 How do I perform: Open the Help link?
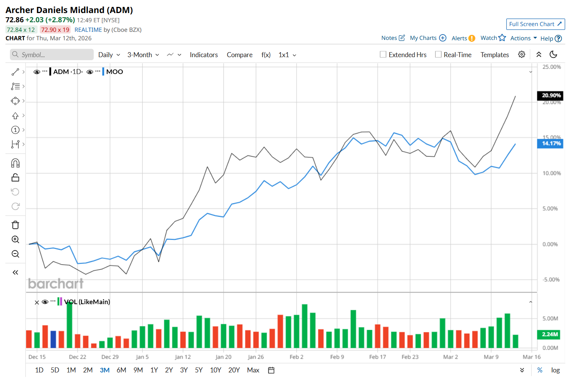tap(551, 38)
